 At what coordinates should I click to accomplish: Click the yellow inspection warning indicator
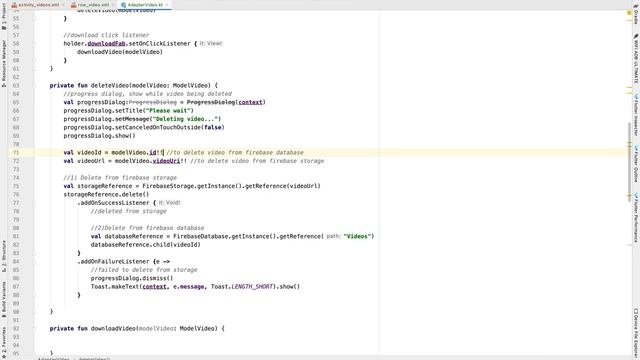click(629, 13)
